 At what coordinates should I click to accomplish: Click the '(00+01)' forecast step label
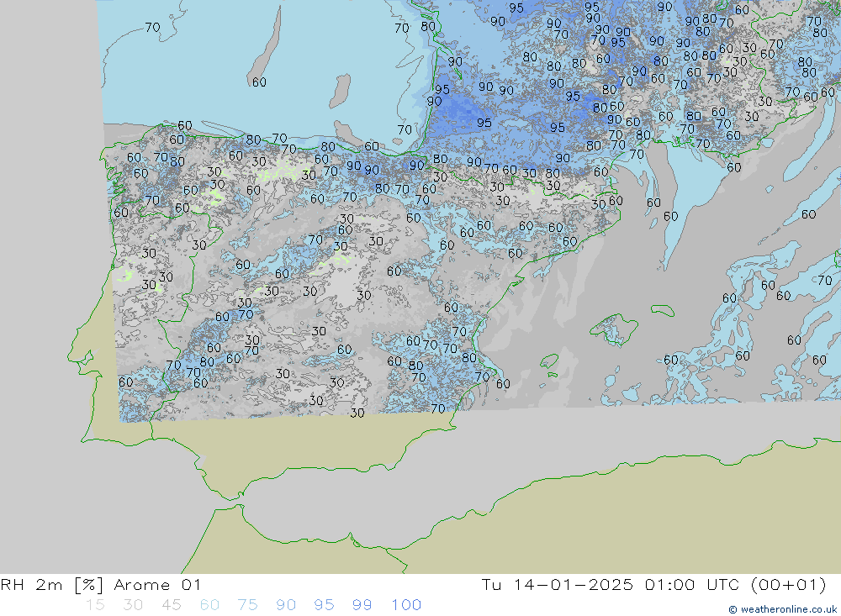click(x=789, y=585)
